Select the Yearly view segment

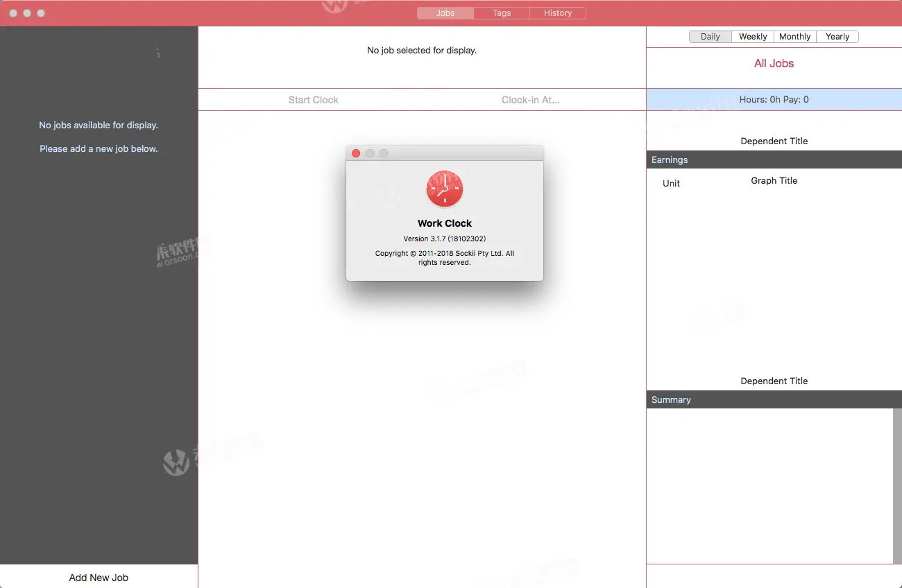click(837, 37)
